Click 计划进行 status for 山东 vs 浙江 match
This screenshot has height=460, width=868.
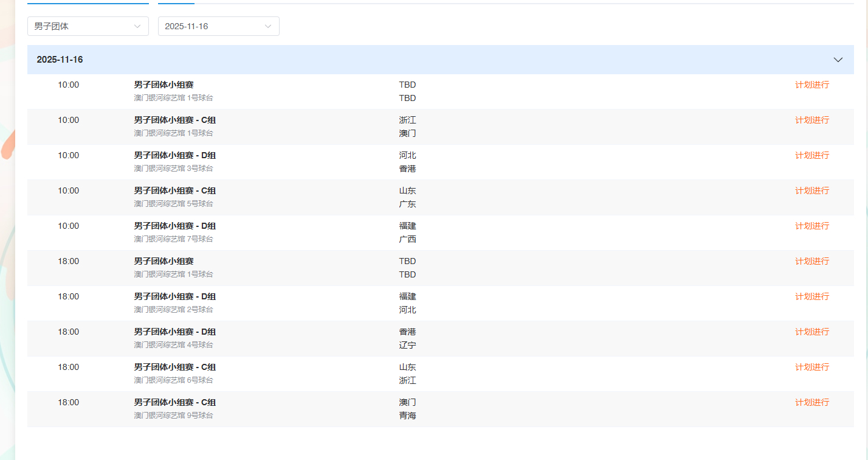tap(812, 367)
